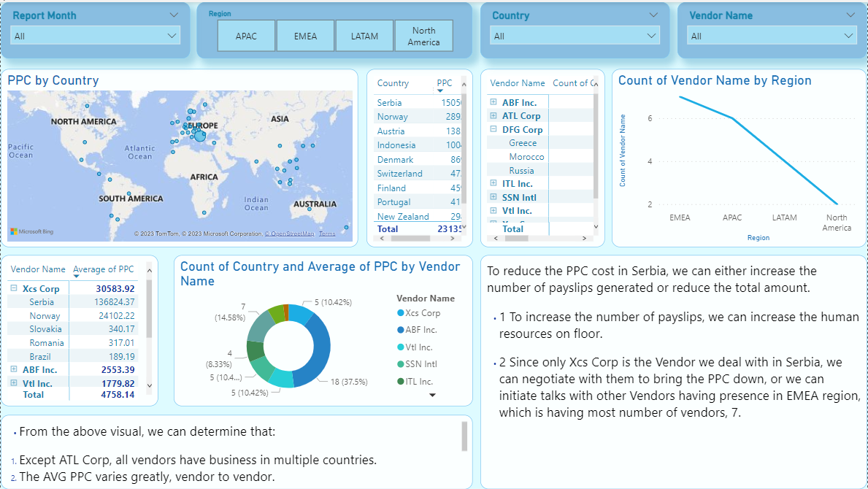The height and width of the screenshot is (489, 868).
Task: Open the OpenStreetMap link on the map
Action: 289,234
